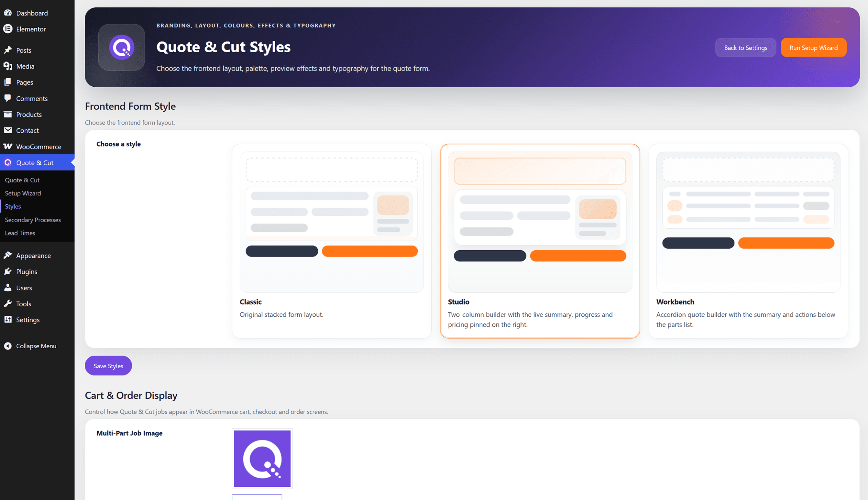868x500 pixels.
Task: Open Secondary Processes submenu page
Action: coord(33,220)
